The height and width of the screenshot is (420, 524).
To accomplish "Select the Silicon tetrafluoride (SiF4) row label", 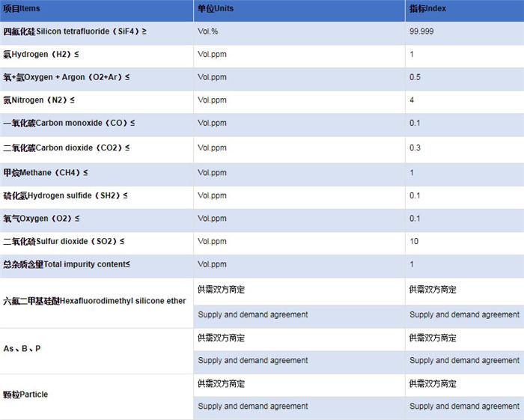I will tap(75, 31).
